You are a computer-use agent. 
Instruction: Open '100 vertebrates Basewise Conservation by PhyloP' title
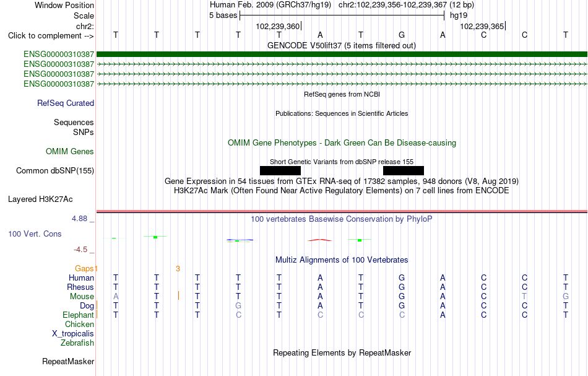coord(342,219)
